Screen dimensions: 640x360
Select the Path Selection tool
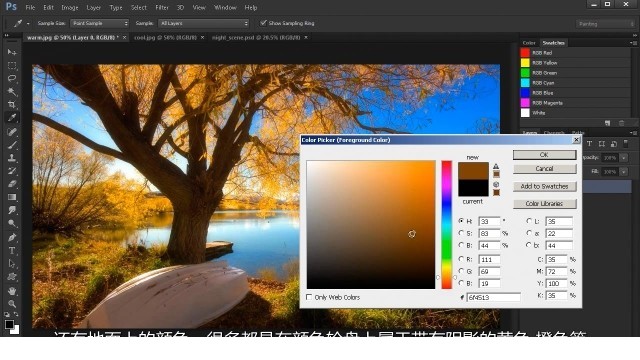click(12, 264)
